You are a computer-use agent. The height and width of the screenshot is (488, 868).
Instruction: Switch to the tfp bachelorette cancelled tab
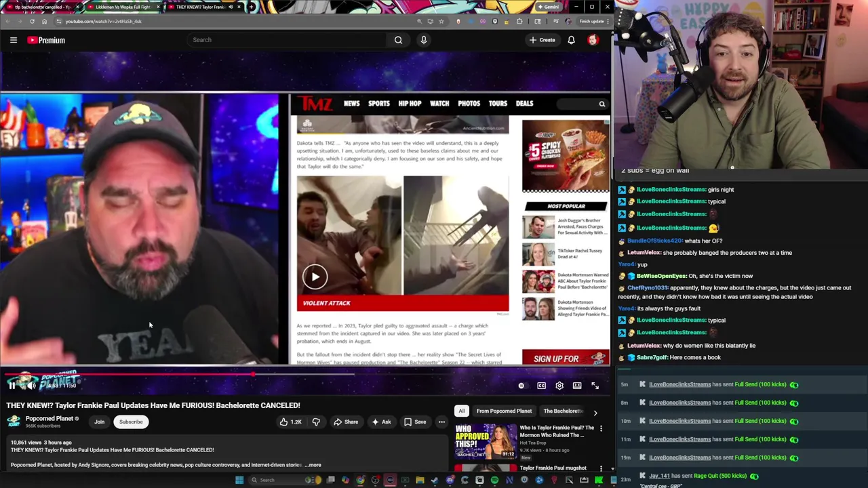pos(41,7)
